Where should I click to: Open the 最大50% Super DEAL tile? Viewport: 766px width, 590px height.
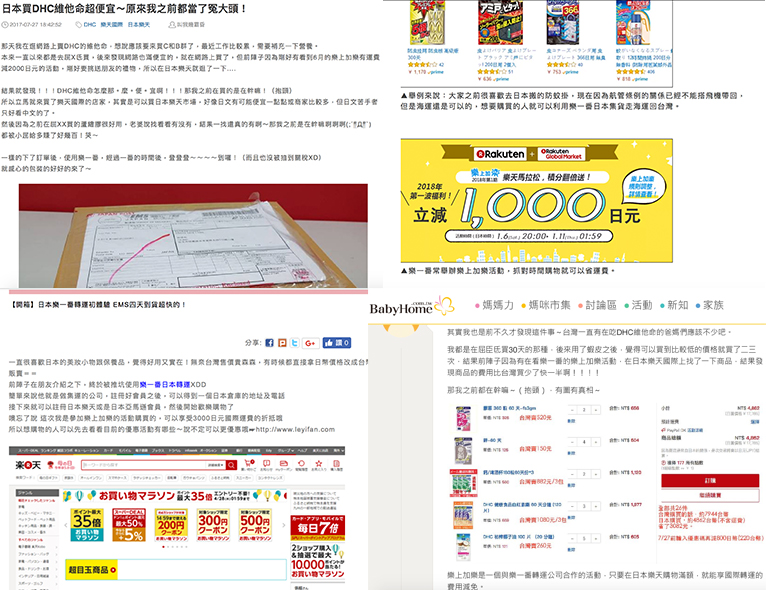129,525
